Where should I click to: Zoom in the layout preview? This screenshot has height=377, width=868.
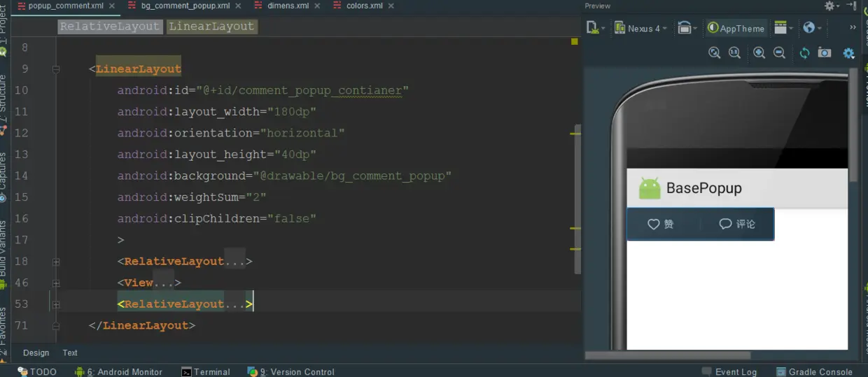pos(759,53)
